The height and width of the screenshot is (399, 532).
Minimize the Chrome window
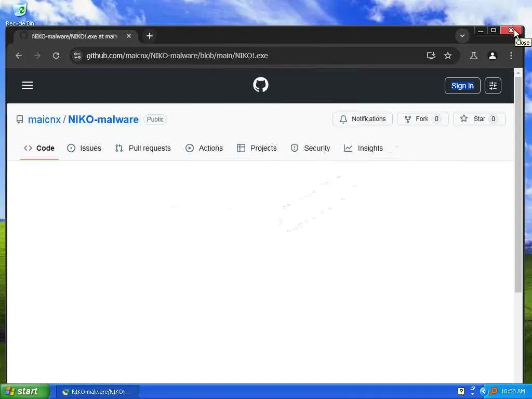pos(480,31)
